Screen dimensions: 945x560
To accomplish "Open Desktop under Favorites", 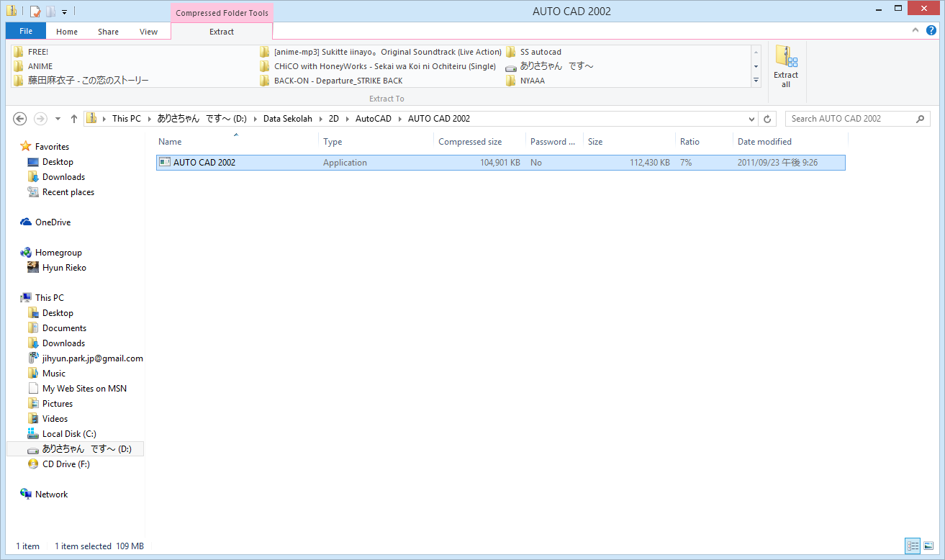I will tap(58, 162).
